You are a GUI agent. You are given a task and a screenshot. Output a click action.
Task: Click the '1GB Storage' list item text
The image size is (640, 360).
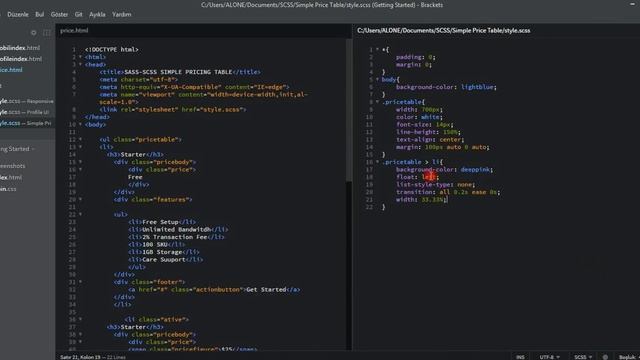pyautogui.click(x=162, y=252)
